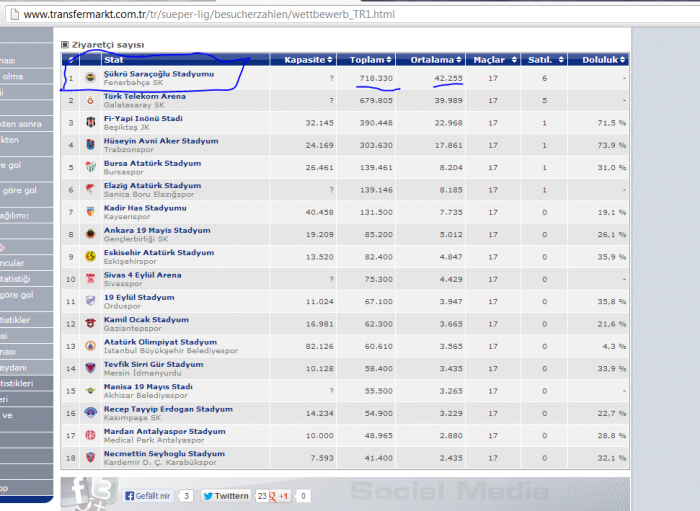Click the Fenerbahçe club crest icon
This screenshot has height=511, width=700.
(x=90, y=77)
